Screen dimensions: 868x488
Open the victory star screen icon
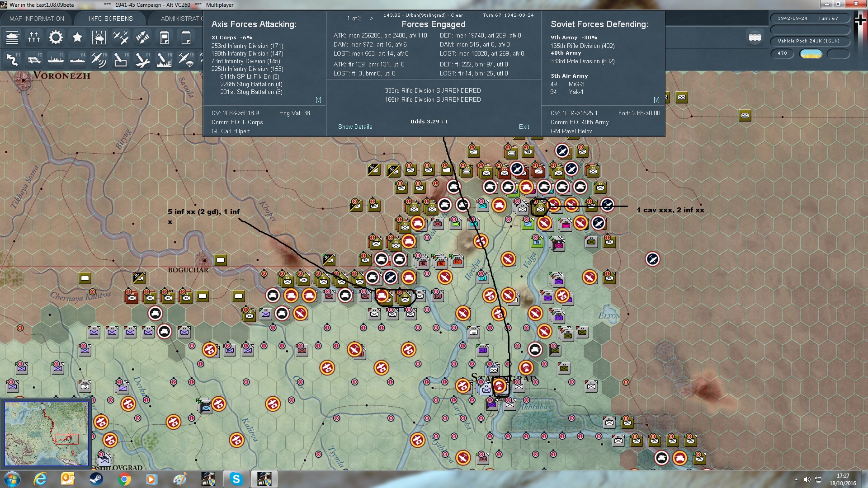[77, 37]
